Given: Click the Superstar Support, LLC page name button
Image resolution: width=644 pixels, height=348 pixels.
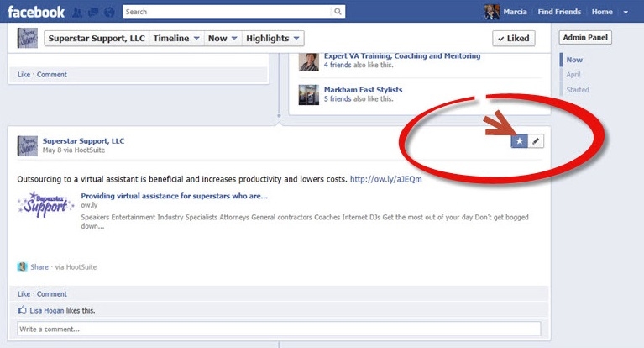Looking at the screenshot, I should pyautogui.click(x=97, y=39).
